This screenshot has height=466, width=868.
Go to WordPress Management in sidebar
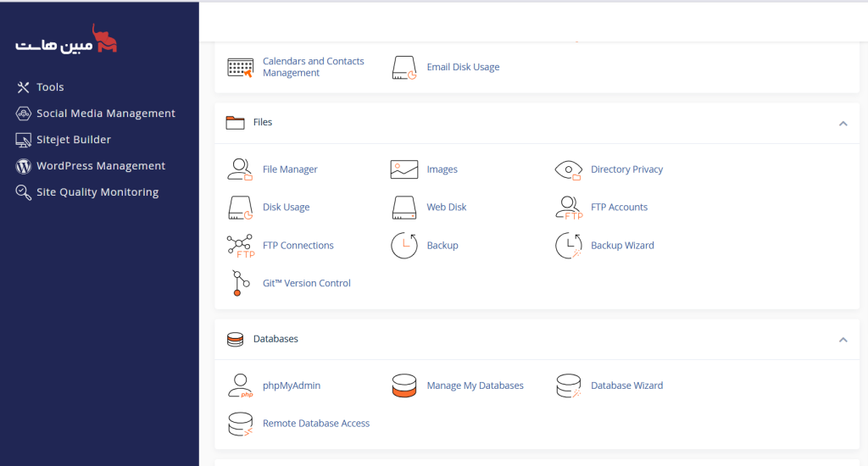tap(101, 166)
